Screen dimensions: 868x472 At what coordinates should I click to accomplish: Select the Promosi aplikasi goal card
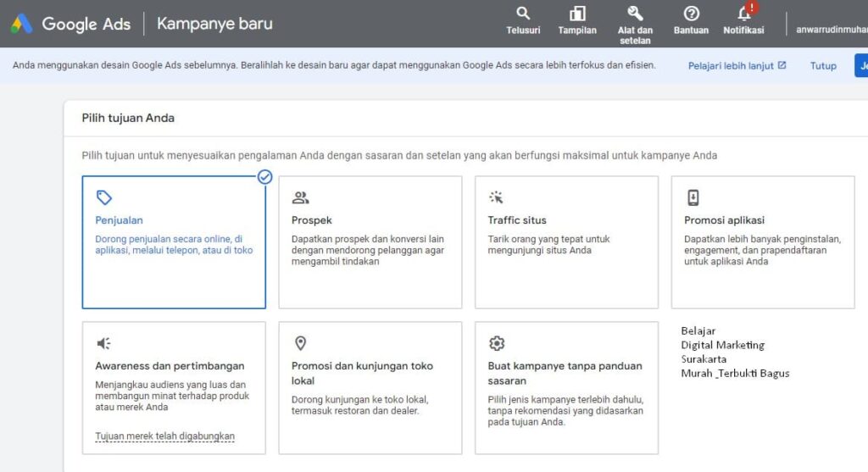tap(763, 242)
